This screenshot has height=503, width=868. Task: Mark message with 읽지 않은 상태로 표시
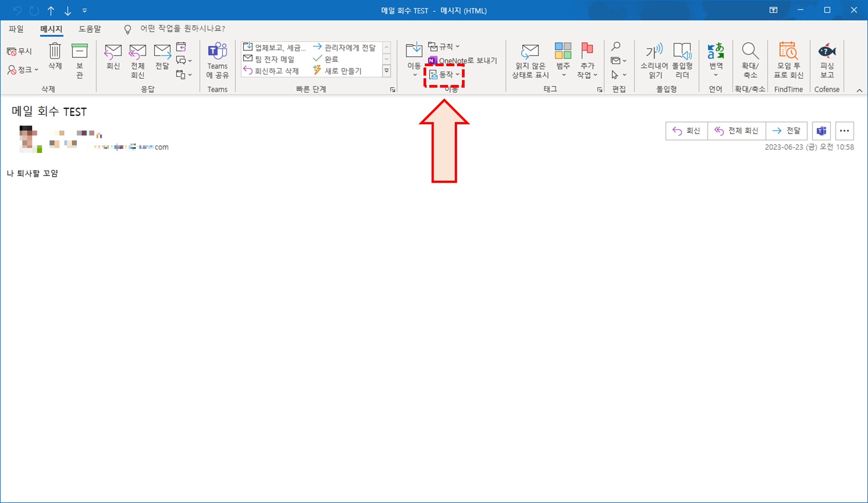(529, 60)
